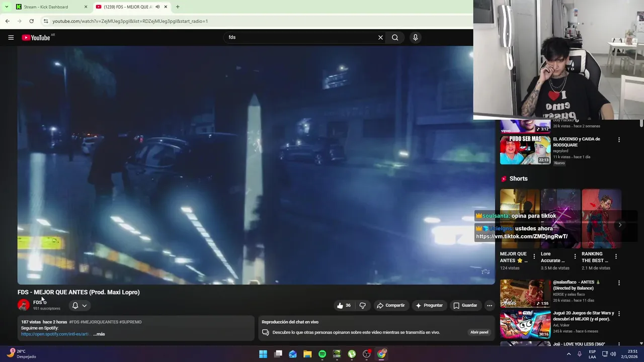The image size is (644, 362).
Task: Open options for salasflaco ANTES video
Action: tap(619, 283)
